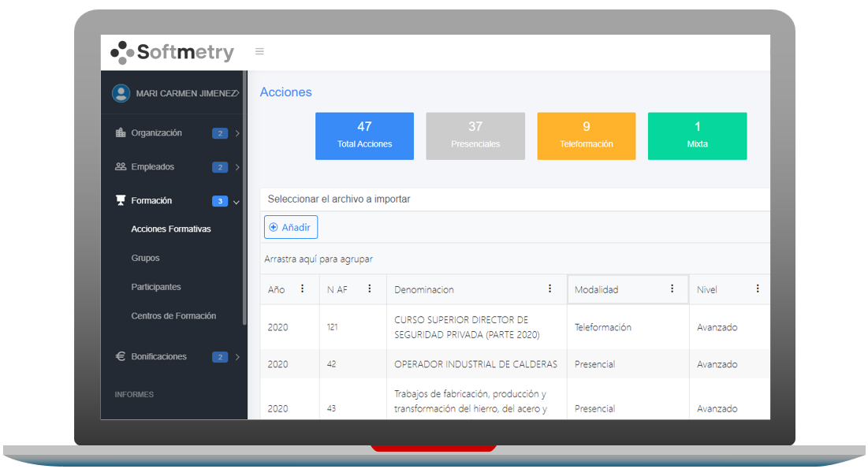Open Nivel column options menu
The width and height of the screenshot is (868, 469).
(758, 288)
